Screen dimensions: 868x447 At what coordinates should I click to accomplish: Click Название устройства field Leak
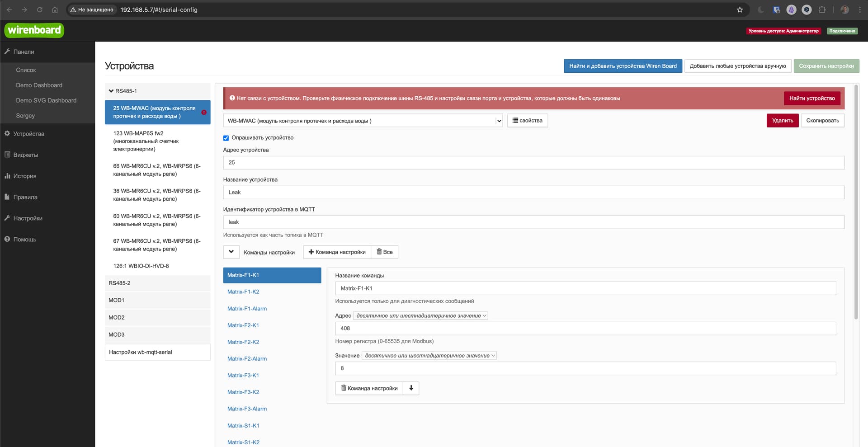pyautogui.click(x=534, y=193)
